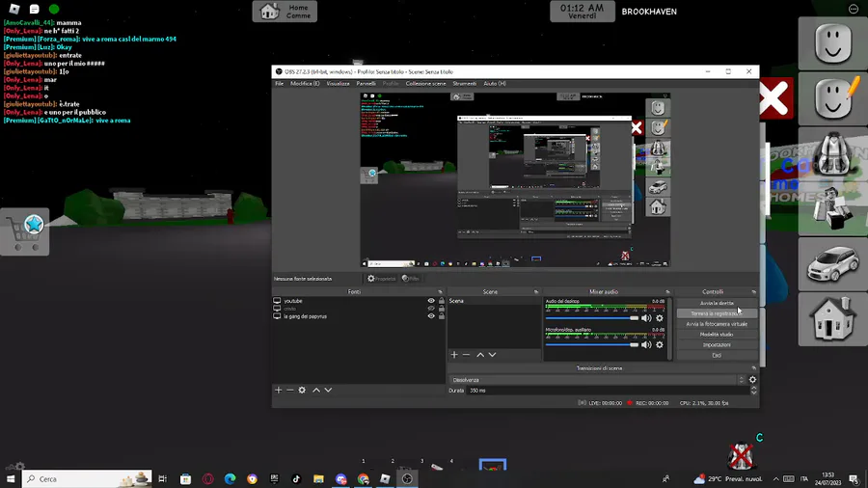
Task: Open the Roblox chat bubble icon
Action: pos(35,9)
